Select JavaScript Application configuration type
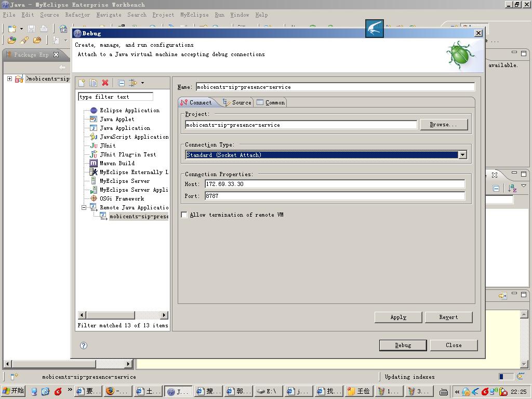The image size is (532, 399). [x=134, y=137]
